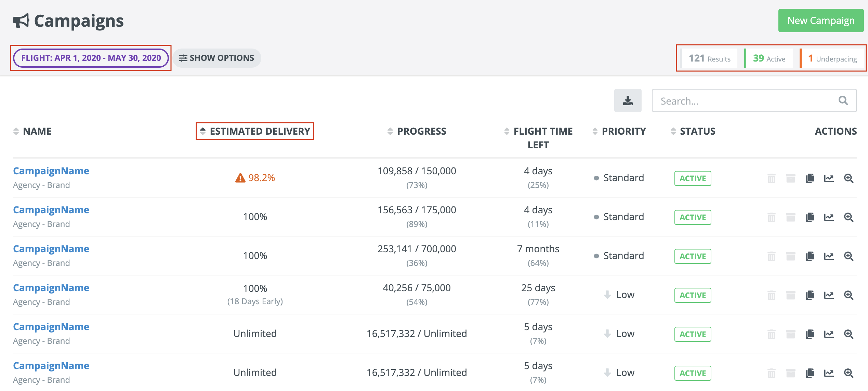Click the New Campaign button
Screen dimensions: 868x391
820,21
